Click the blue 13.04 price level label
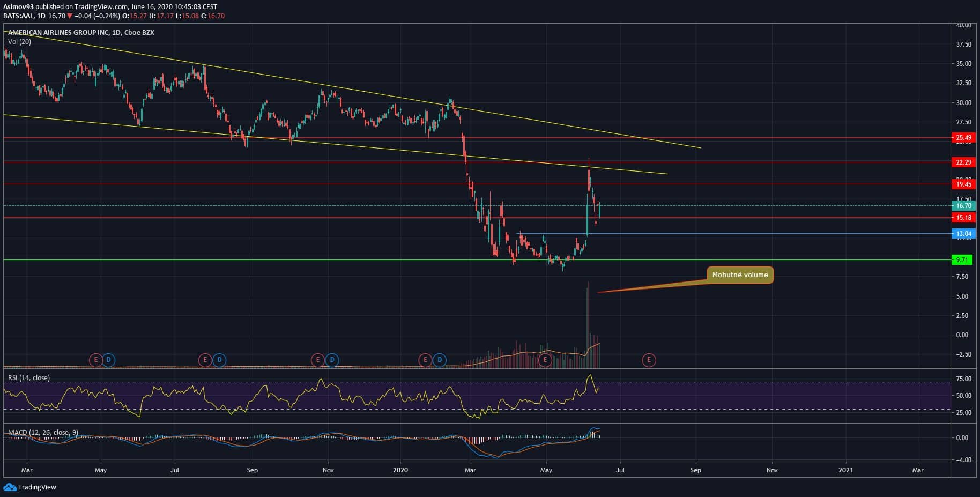Image resolution: width=980 pixels, height=497 pixels. point(963,234)
